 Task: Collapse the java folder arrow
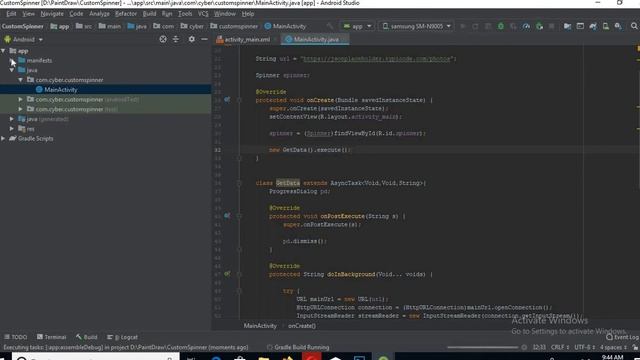point(12,70)
